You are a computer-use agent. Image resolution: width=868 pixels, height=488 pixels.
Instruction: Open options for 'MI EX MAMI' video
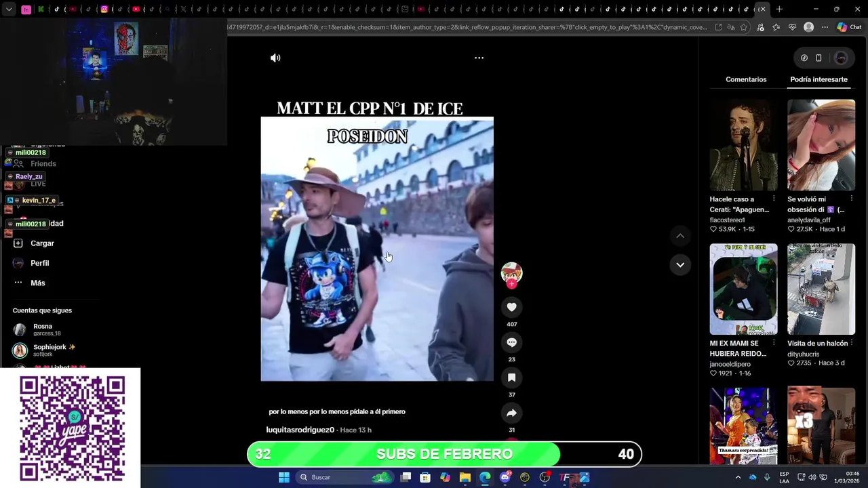pos(774,344)
